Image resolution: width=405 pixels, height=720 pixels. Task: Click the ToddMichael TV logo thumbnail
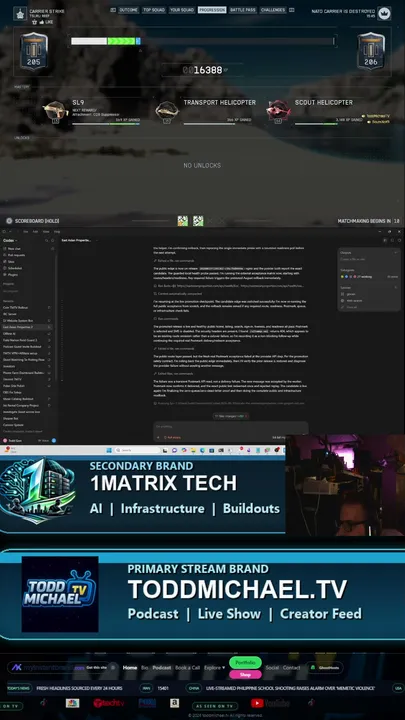tap(60, 594)
